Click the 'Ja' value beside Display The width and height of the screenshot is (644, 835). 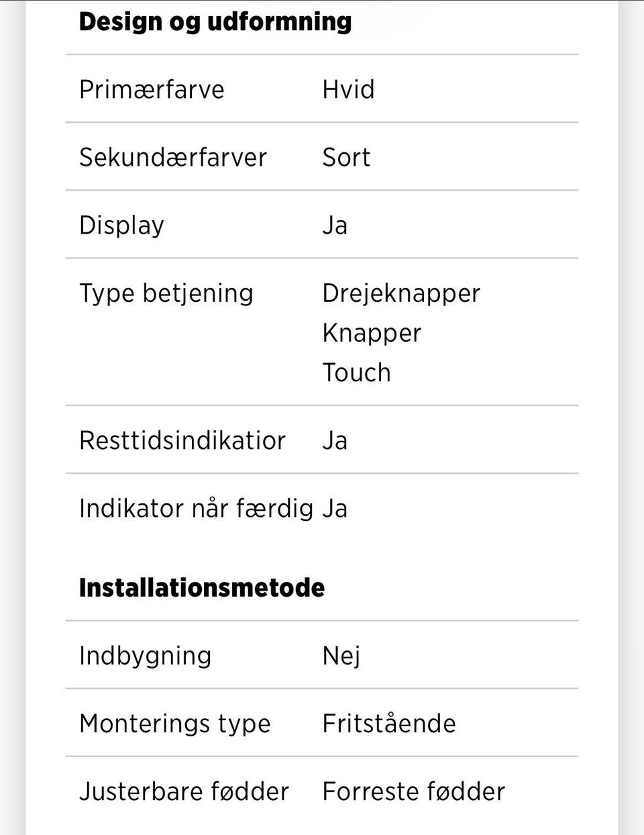click(335, 226)
